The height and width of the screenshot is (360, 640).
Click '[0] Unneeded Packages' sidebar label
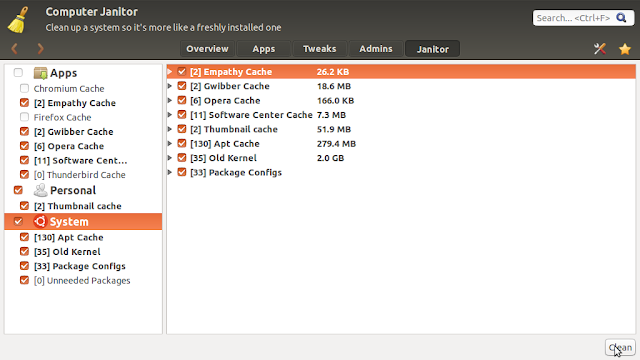pyautogui.click(x=82, y=280)
